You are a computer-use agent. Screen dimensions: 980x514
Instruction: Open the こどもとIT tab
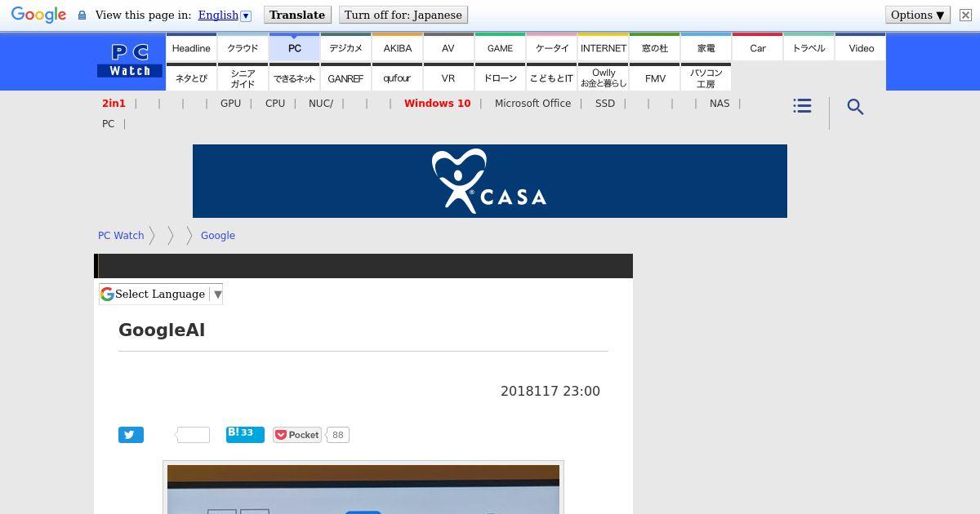pos(552,78)
